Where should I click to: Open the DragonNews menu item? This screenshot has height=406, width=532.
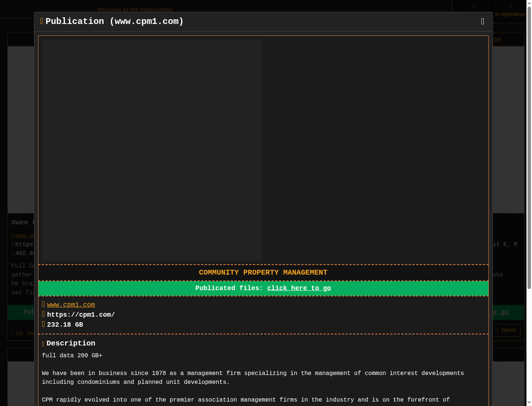point(510,14)
